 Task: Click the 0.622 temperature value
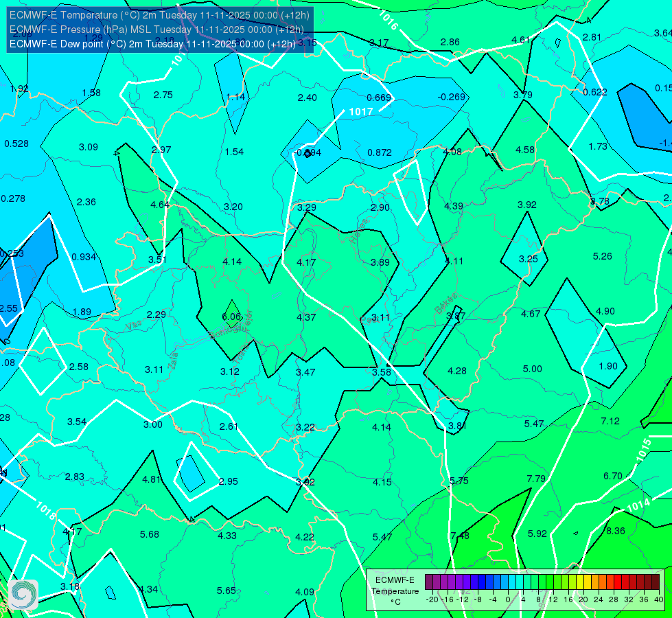click(x=595, y=92)
